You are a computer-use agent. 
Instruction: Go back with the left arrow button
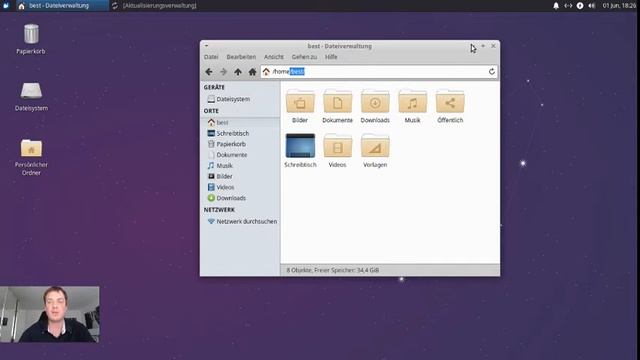point(209,72)
